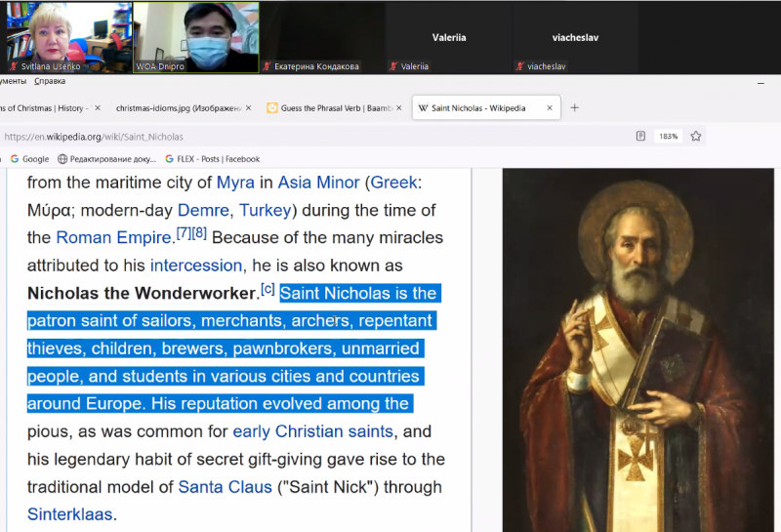Minimize the browser window
This screenshot has height=532, width=781.
(760, 83)
